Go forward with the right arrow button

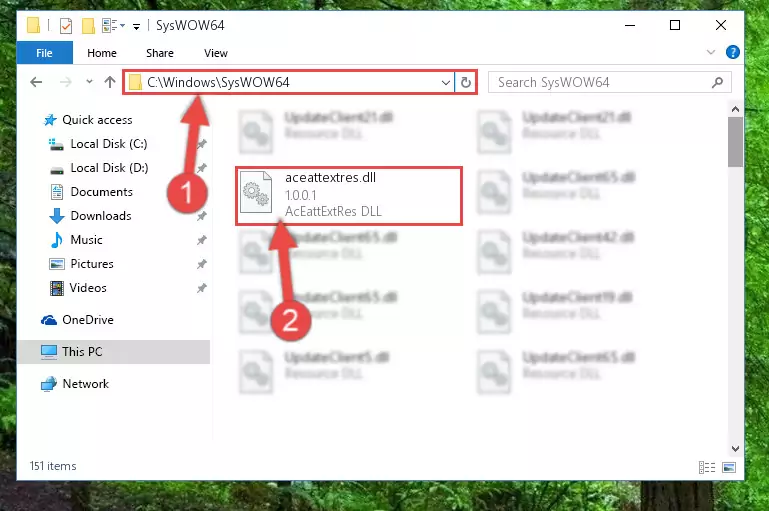65,82
